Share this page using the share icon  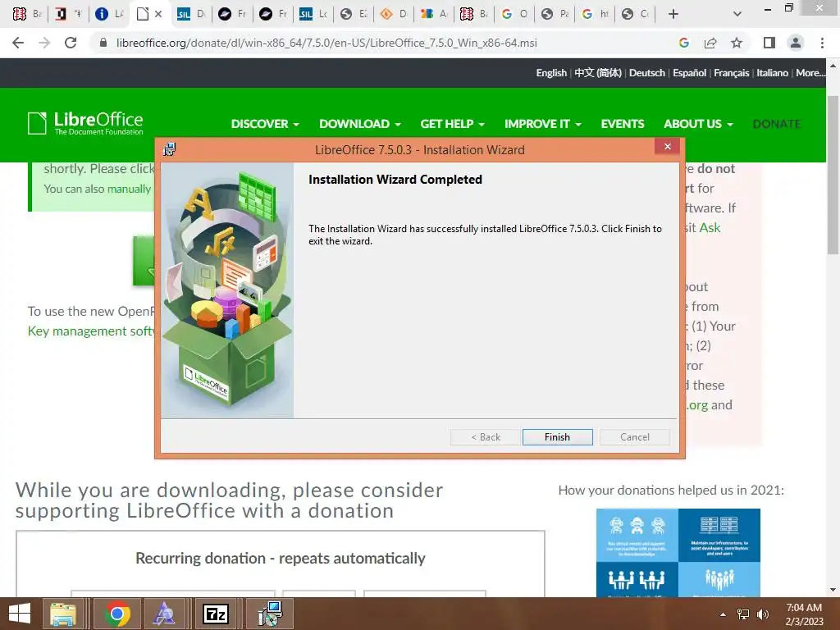click(710, 43)
